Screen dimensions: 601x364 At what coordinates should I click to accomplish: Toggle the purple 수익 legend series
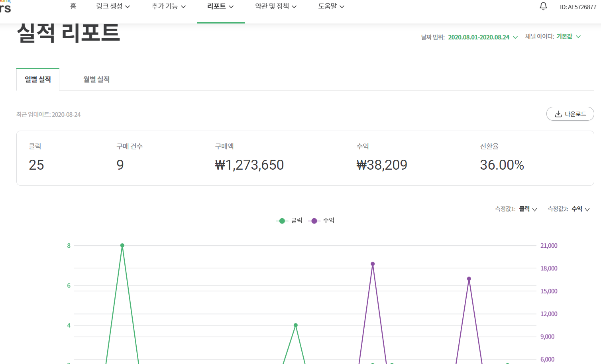coord(321,221)
